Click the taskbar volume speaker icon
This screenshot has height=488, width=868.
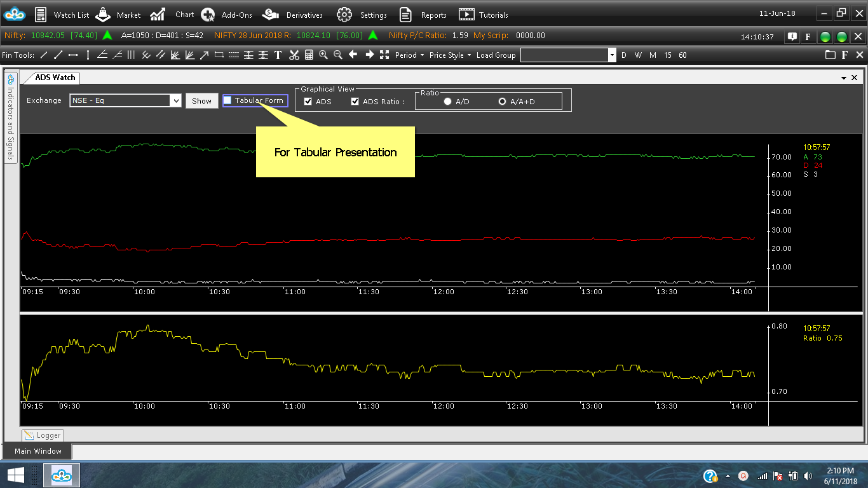tap(808, 475)
